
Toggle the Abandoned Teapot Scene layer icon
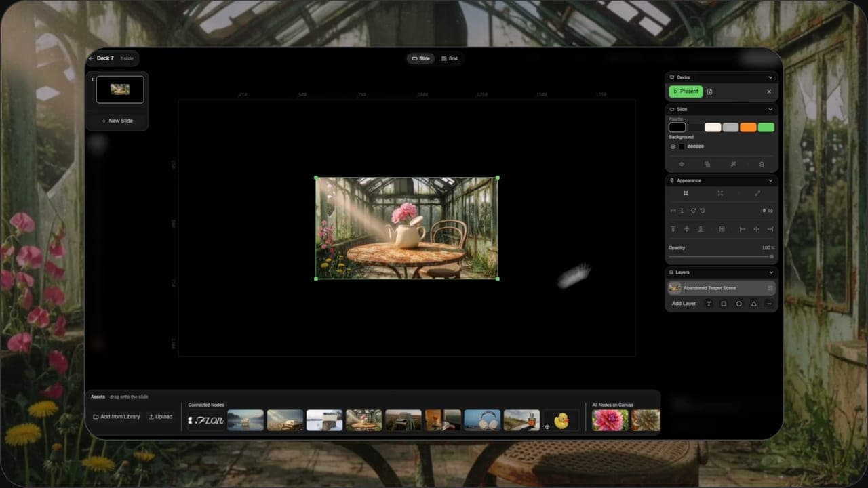[770, 288]
